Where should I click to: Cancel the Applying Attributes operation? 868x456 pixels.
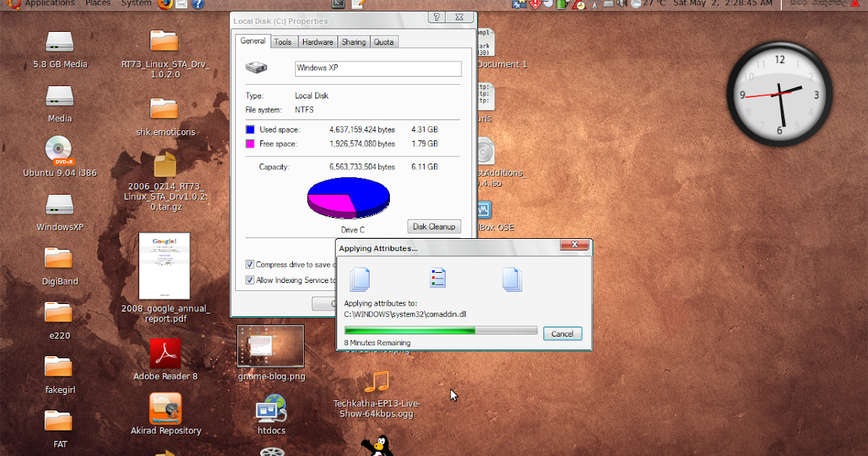(x=563, y=334)
